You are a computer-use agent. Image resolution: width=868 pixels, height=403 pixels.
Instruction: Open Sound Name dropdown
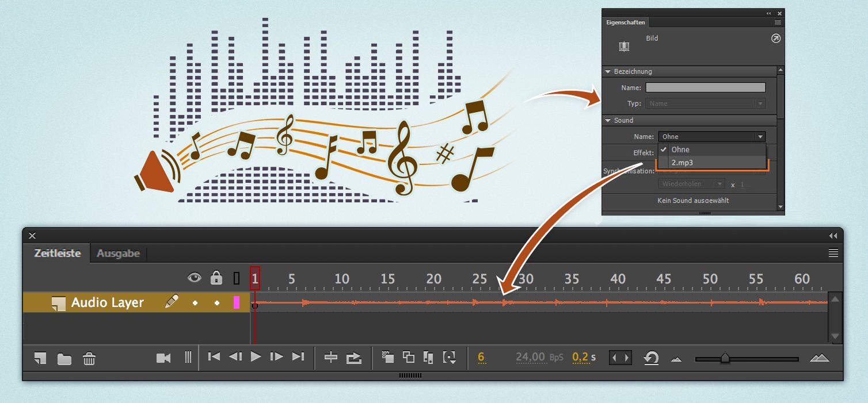[x=712, y=137]
